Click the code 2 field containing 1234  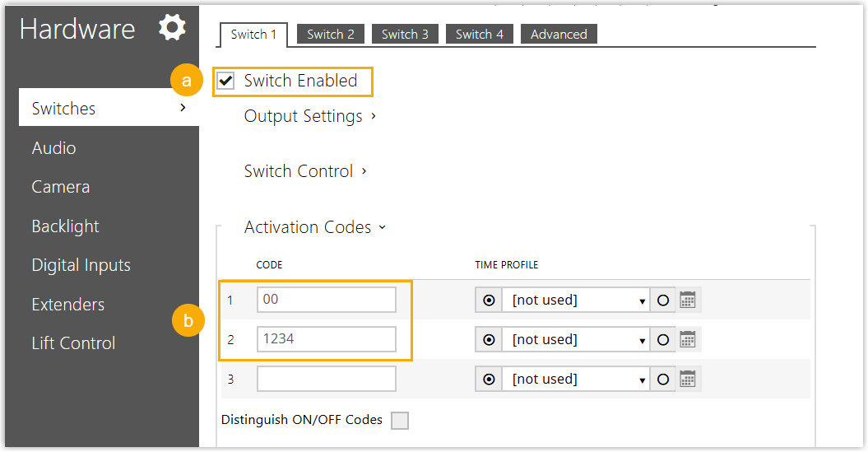click(x=326, y=340)
